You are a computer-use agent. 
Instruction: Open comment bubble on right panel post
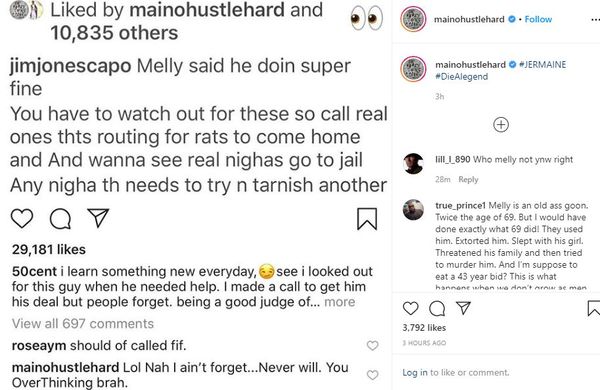437,308
